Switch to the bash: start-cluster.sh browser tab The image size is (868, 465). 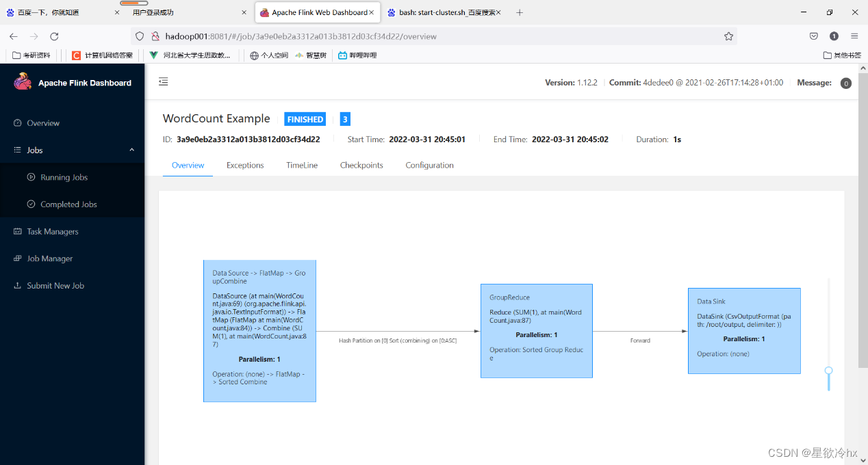pos(443,12)
